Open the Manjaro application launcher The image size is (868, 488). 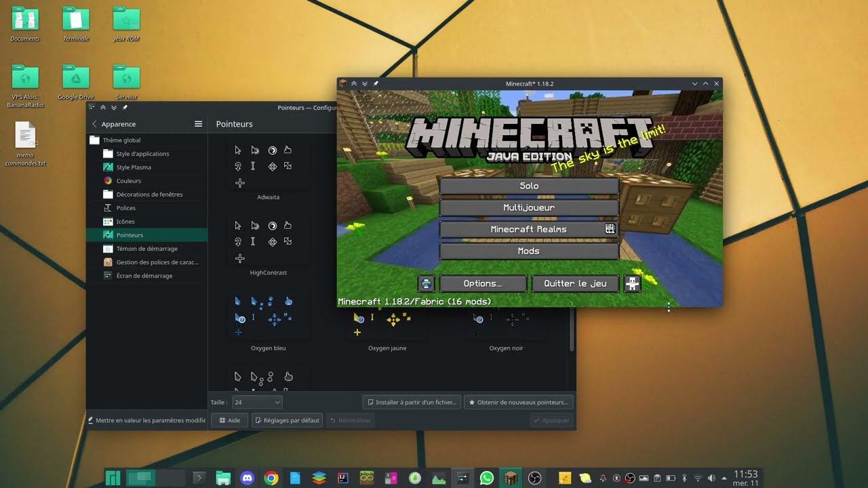[113, 479]
